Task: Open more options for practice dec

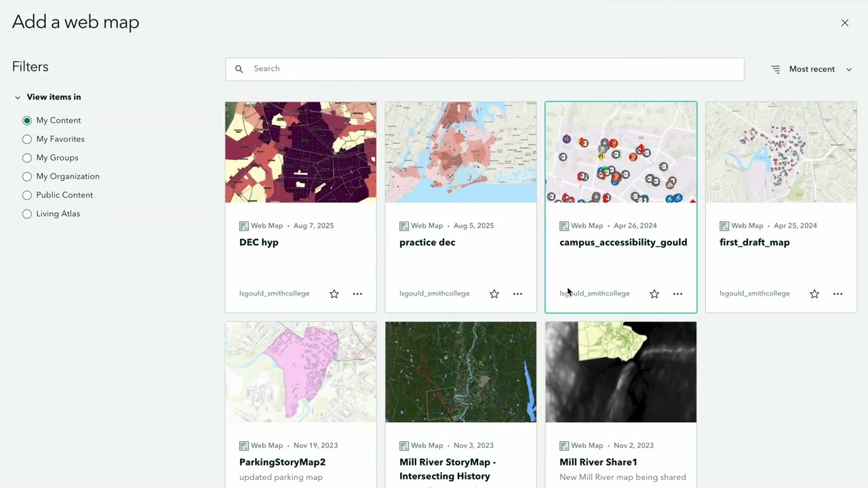Action: click(x=517, y=293)
